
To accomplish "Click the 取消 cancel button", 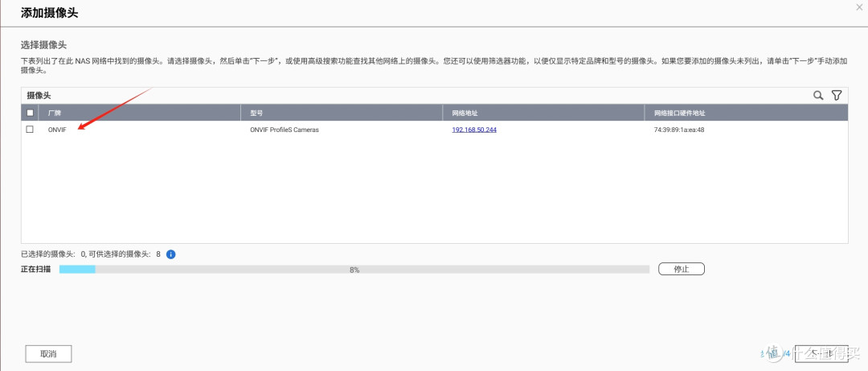I will point(48,353).
